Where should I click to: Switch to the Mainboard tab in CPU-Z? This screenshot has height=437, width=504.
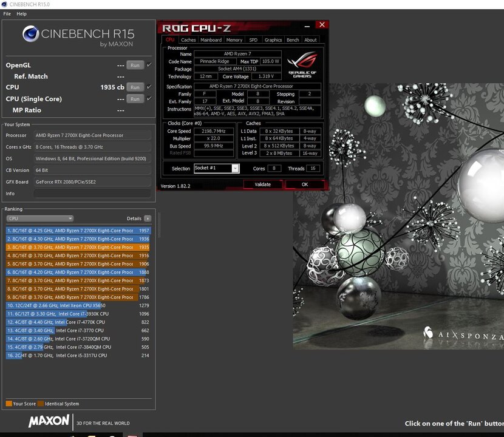click(211, 40)
